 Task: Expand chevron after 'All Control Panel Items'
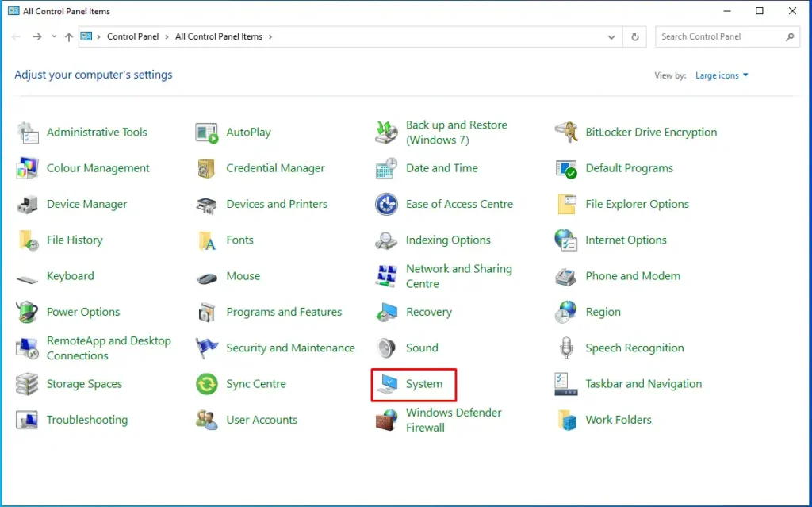(270, 37)
